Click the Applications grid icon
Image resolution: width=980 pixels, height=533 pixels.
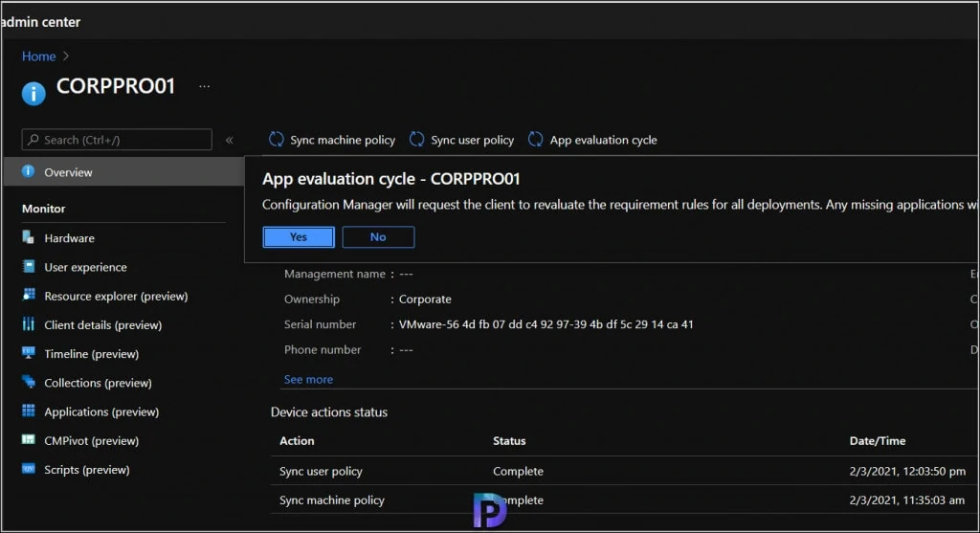tap(28, 411)
